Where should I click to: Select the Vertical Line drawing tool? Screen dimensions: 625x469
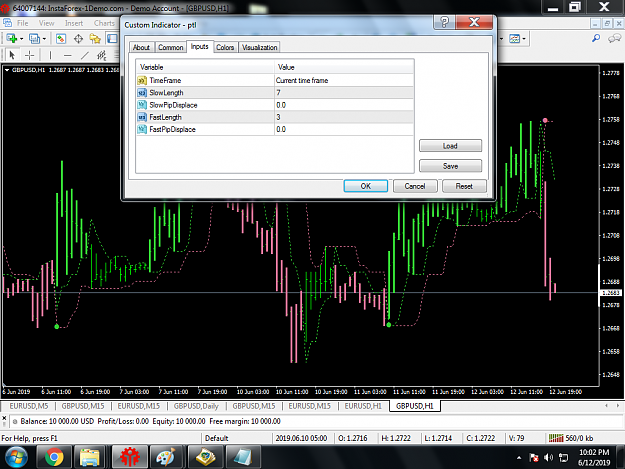pos(50,55)
